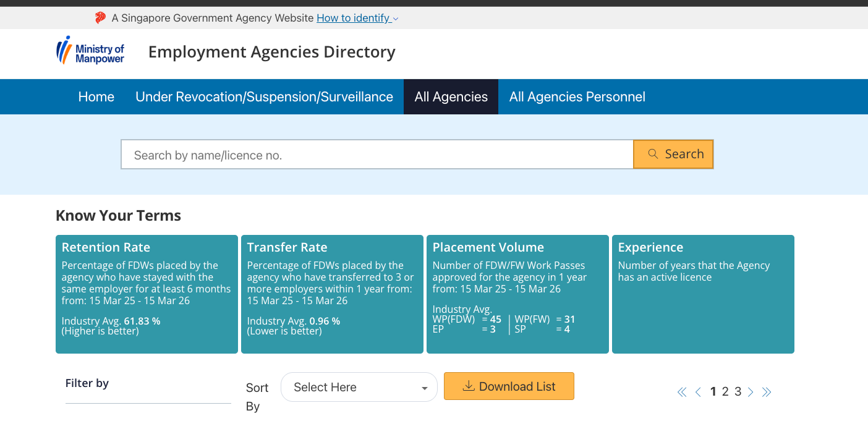868x421 pixels.
Task: Click the Ministry of Manpower logo
Action: [90, 51]
